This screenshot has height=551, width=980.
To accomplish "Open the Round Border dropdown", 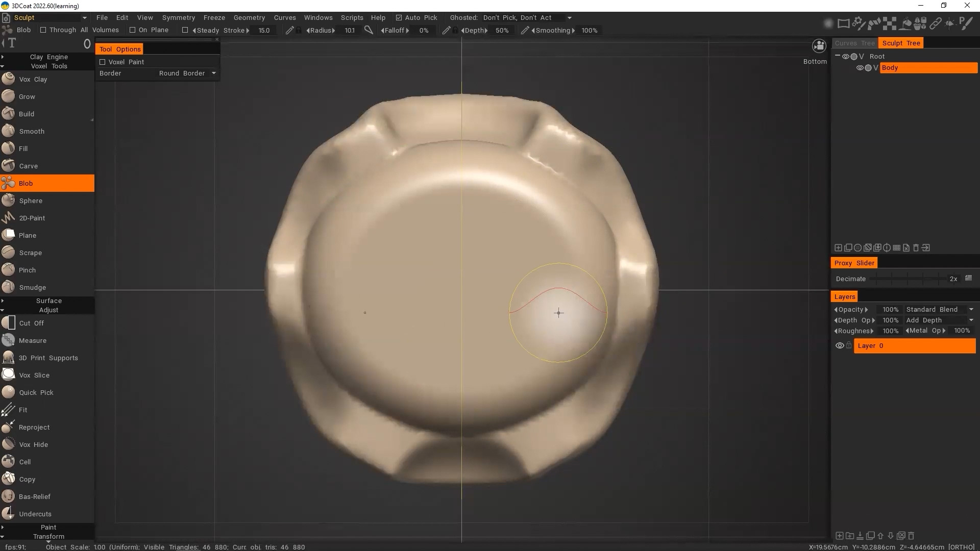I will [187, 73].
